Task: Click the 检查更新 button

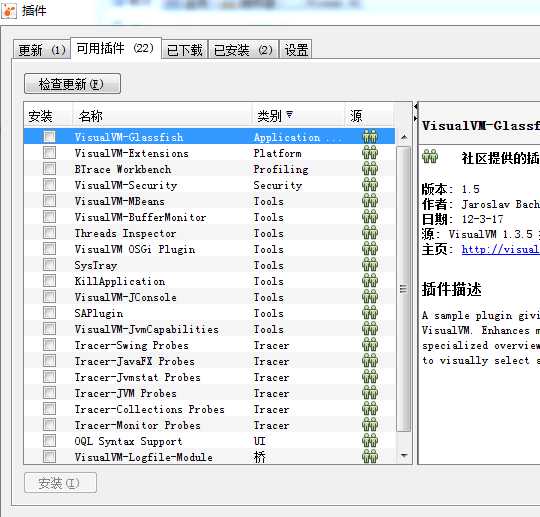Action: click(x=72, y=84)
